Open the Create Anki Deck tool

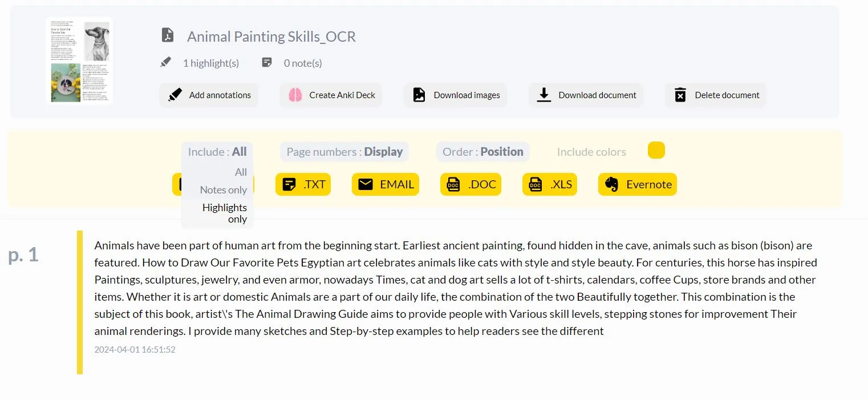coord(331,95)
